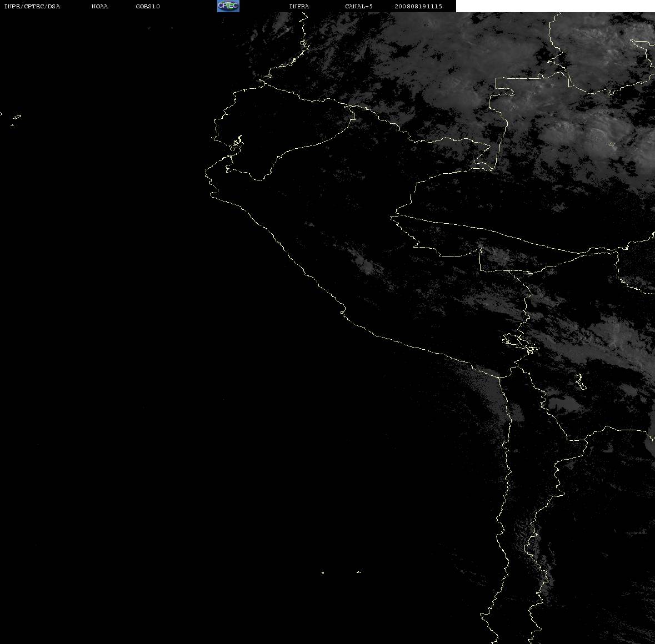This screenshot has height=644, width=655.
Task: Click the gray Salar de Uyuni patch in Bolivia
Action: [563, 403]
